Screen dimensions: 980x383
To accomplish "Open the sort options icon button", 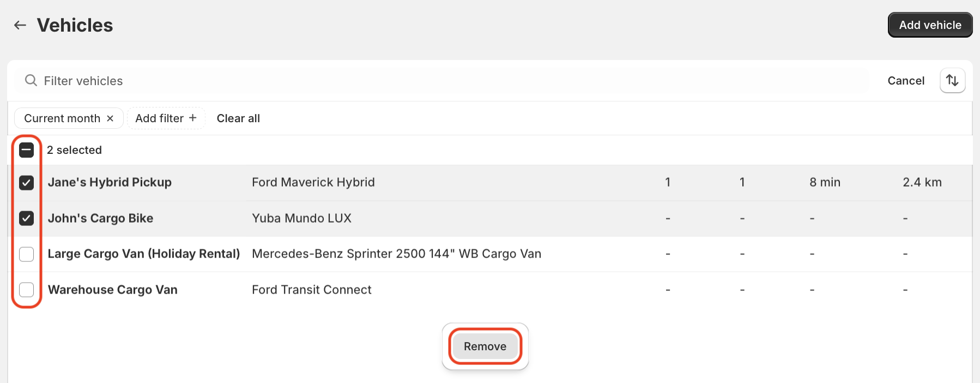I will coord(952,81).
